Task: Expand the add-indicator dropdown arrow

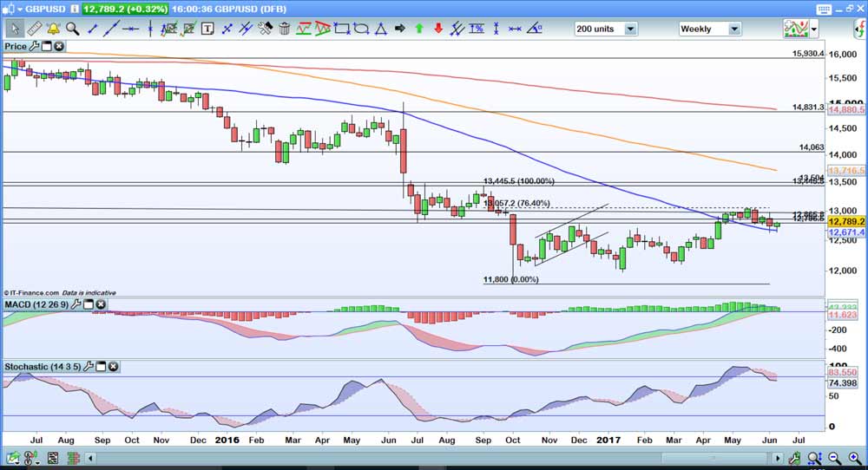Action: 814,29
